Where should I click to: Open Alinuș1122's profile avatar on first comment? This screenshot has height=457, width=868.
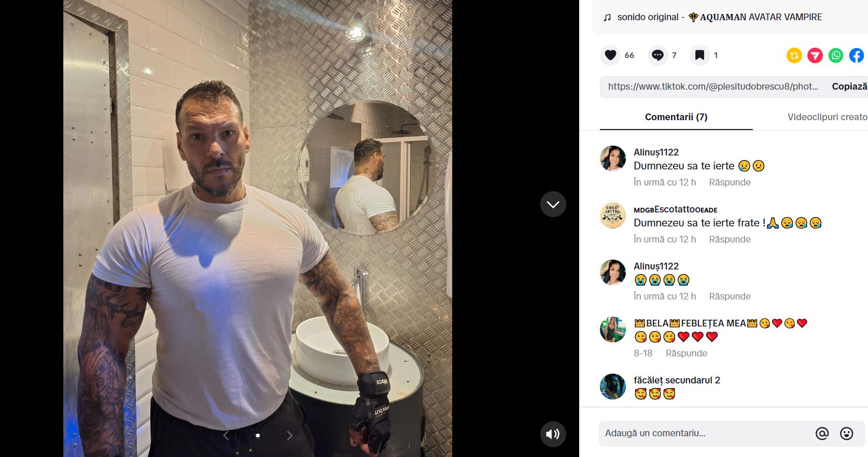[x=613, y=159]
